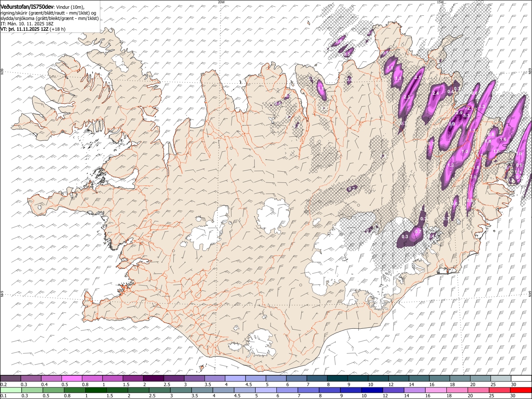
Task: Click the light pink rain swatch 16 to 18
Action: (x=436, y=390)
